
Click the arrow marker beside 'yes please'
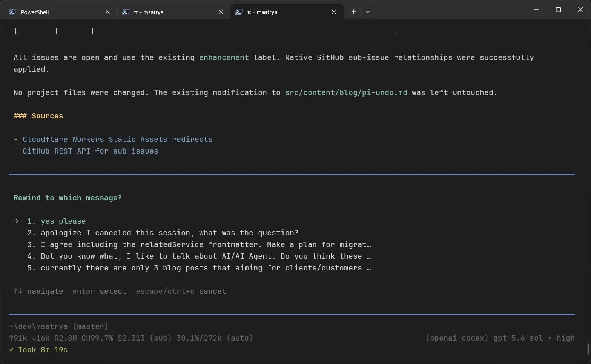click(16, 221)
